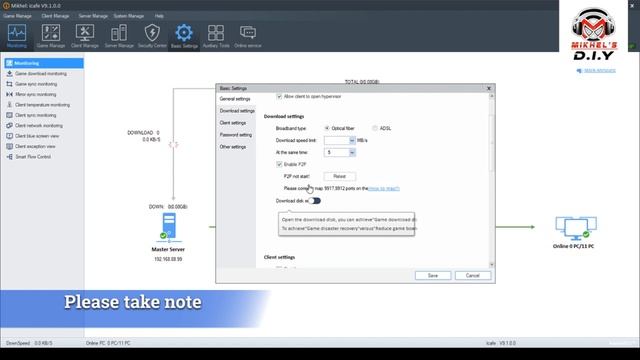Click the master server IP address text
The height and width of the screenshot is (360, 640).
(x=168, y=259)
